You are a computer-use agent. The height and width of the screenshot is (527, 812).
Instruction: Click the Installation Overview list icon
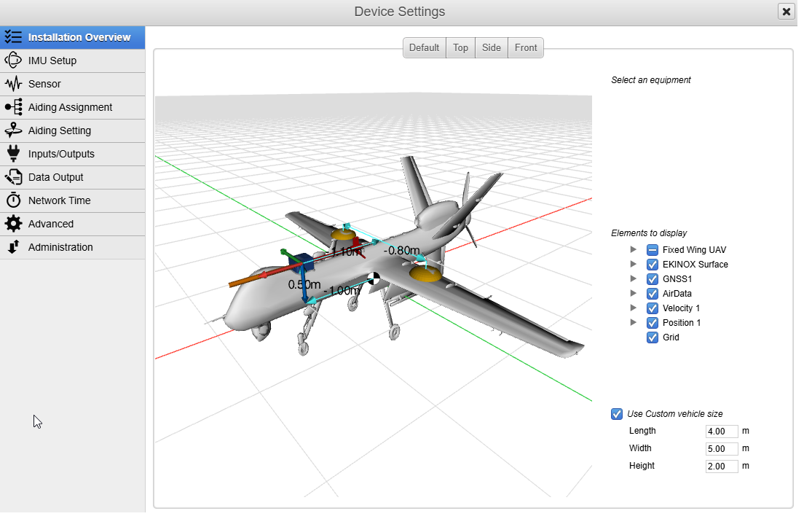[14, 37]
